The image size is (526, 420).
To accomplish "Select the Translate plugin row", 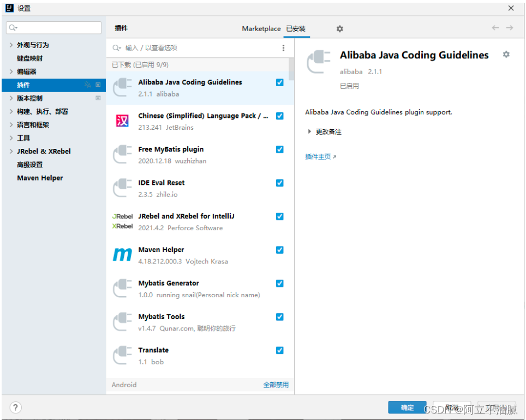I will pos(200,356).
